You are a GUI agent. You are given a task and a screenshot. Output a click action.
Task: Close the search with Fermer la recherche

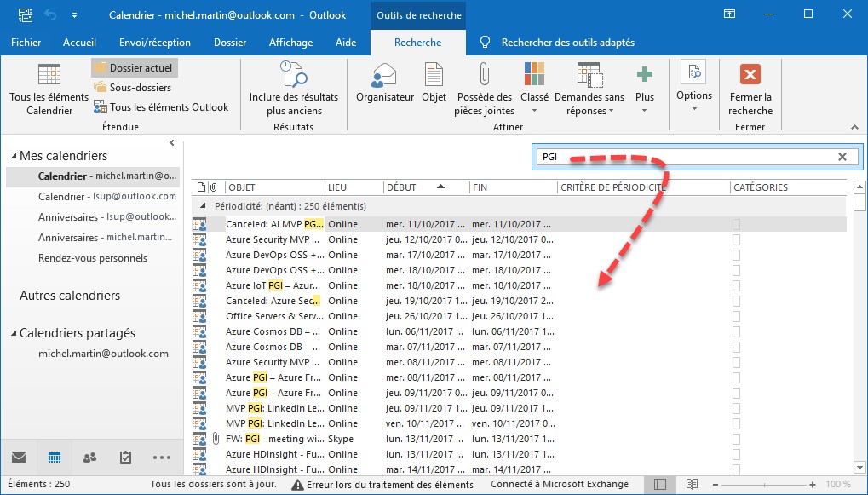pos(750,88)
